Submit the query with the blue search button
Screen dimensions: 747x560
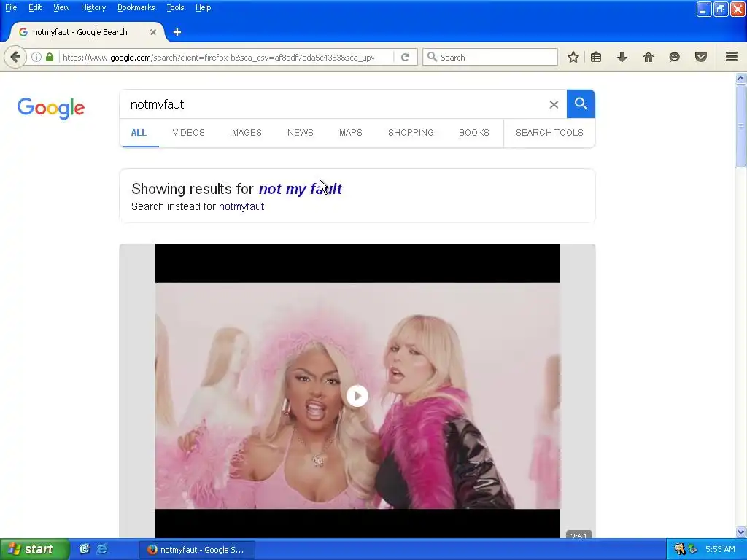tap(581, 104)
